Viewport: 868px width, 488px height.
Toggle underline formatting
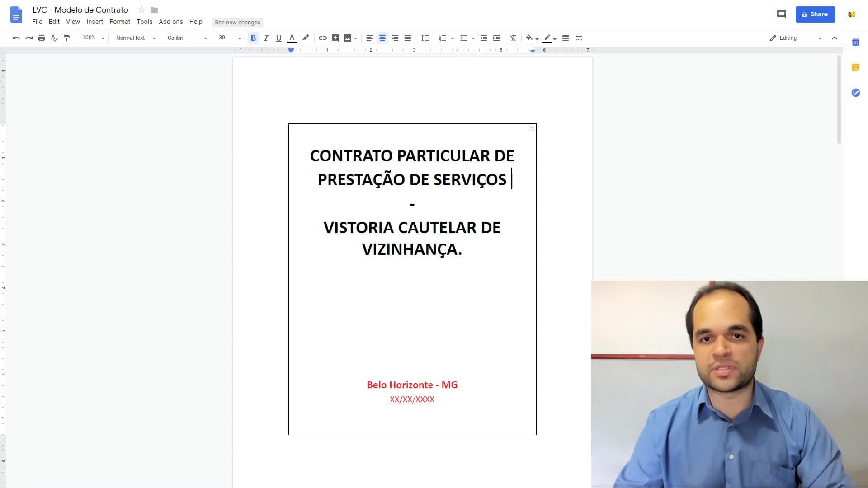pyautogui.click(x=278, y=38)
